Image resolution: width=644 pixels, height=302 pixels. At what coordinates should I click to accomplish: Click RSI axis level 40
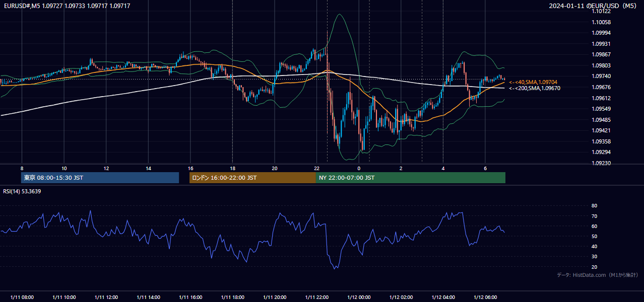[x=594, y=246]
